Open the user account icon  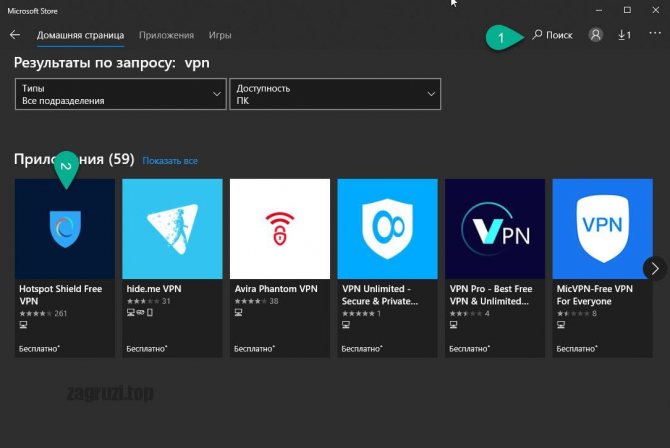(595, 35)
